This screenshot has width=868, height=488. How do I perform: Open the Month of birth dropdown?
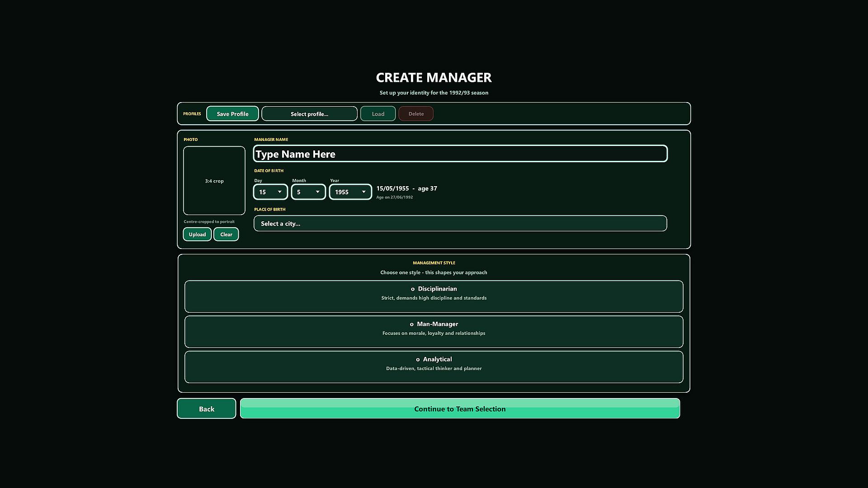(x=308, y=192)
